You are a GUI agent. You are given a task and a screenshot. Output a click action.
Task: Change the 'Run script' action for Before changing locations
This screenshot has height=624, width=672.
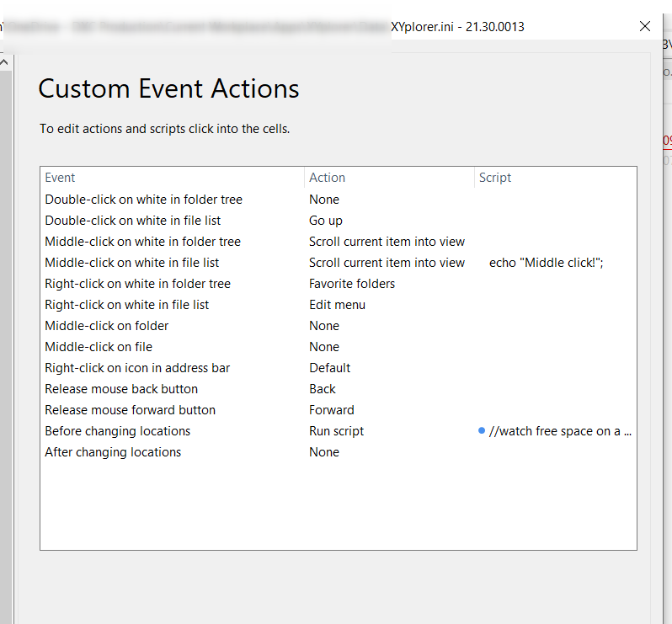click(x=337, y=431)
